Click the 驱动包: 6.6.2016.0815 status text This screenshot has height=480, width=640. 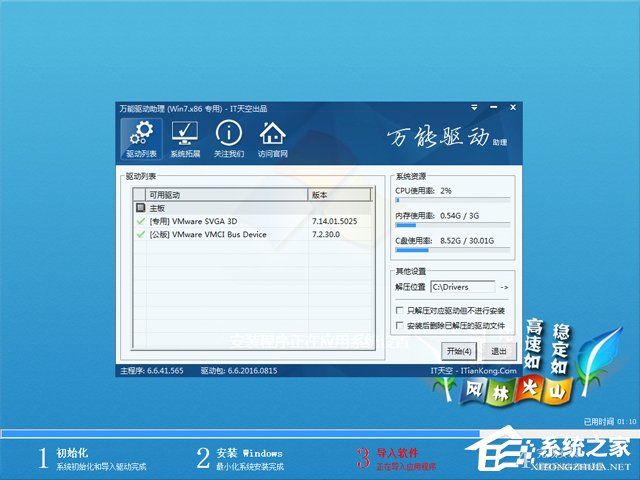pyautogui.click(x=239, y=371)
